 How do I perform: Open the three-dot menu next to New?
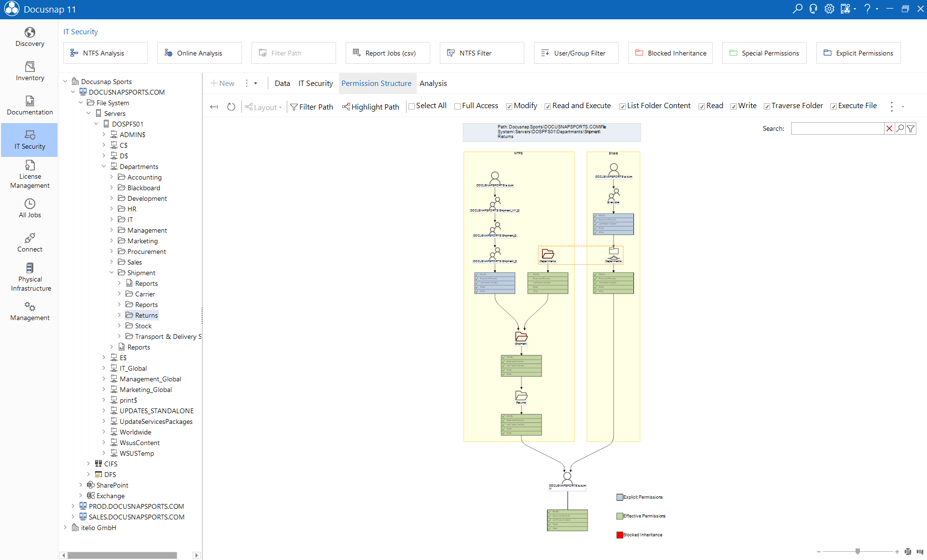click(247, 83)
